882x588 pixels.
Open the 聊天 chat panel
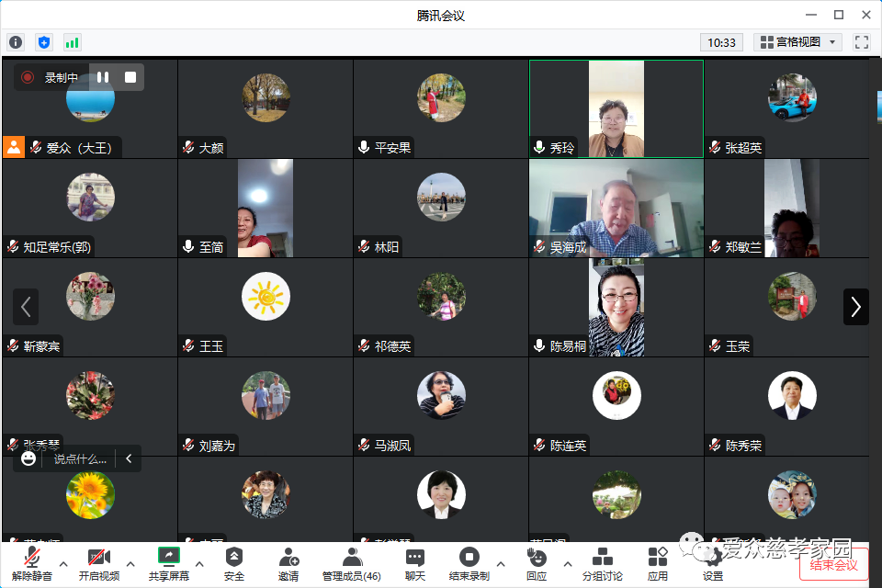coord(415,563)
